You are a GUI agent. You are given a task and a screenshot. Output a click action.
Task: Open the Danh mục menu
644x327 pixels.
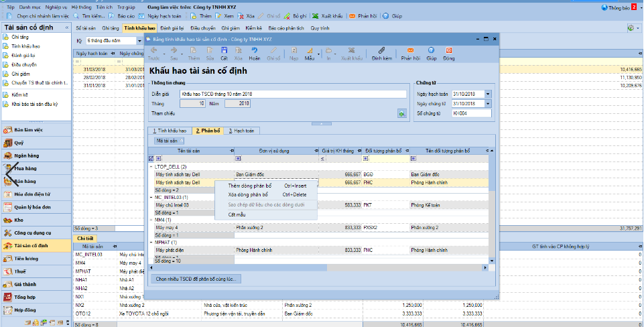point(30,7)
